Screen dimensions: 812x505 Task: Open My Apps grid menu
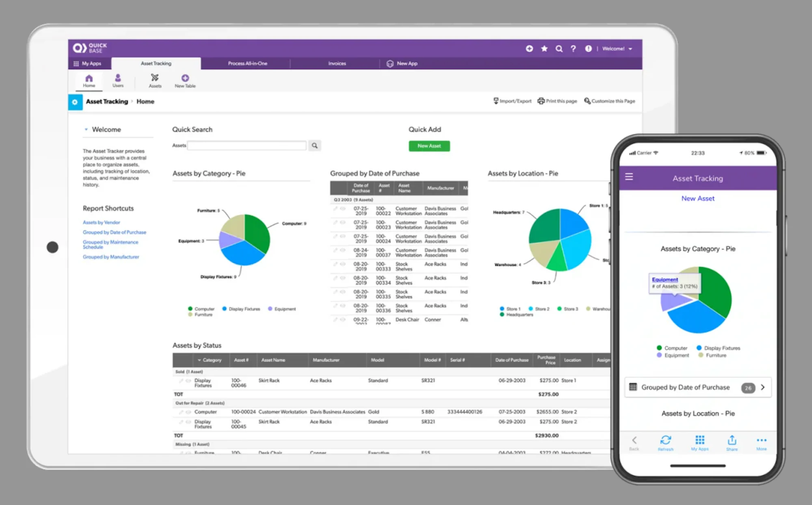click(87, 63)
